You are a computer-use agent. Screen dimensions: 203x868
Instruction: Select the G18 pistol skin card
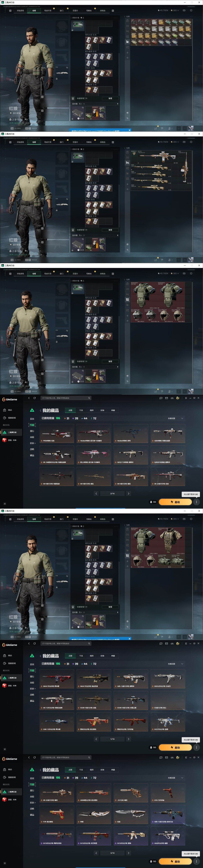(168, 793)
